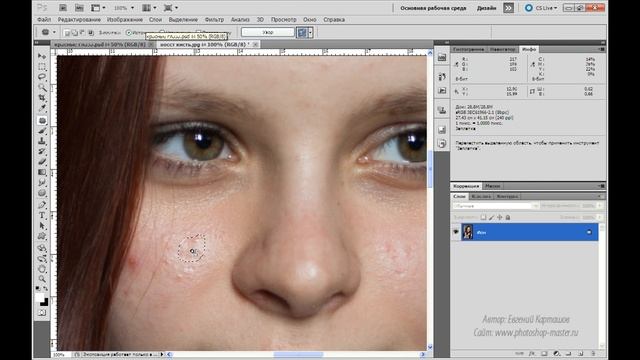Lock layer position in Layers panel

[x=500, y=217]
